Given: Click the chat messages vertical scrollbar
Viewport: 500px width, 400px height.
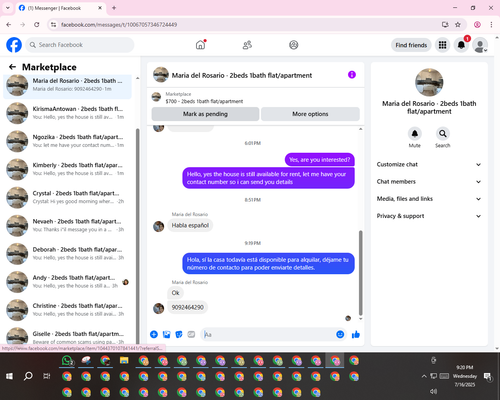Looking at the screenshot, I should tap(360, 273).
